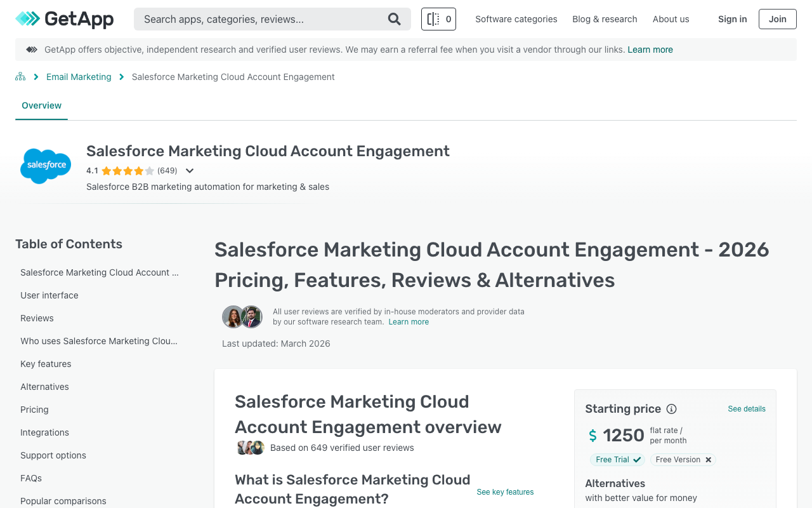Jump to User interface section
The width and height of the screenshot is (812, 508).
(49, 295)
